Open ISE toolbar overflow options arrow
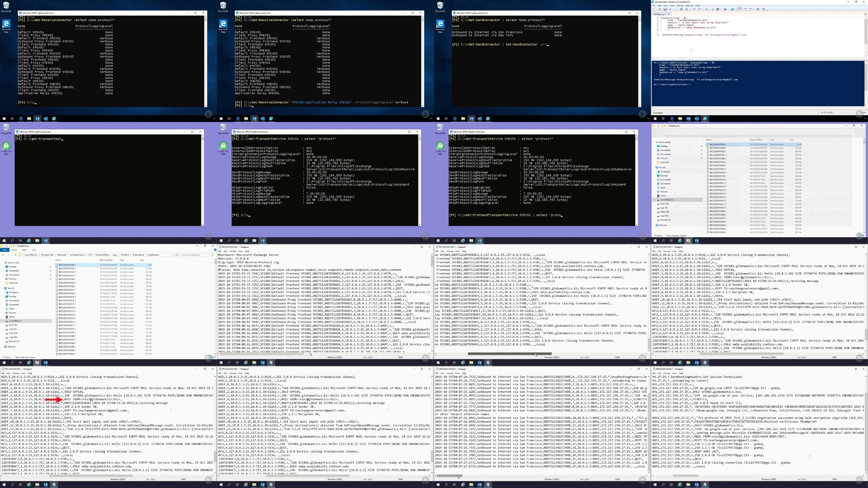868x488 pixels. pos(768,10)
